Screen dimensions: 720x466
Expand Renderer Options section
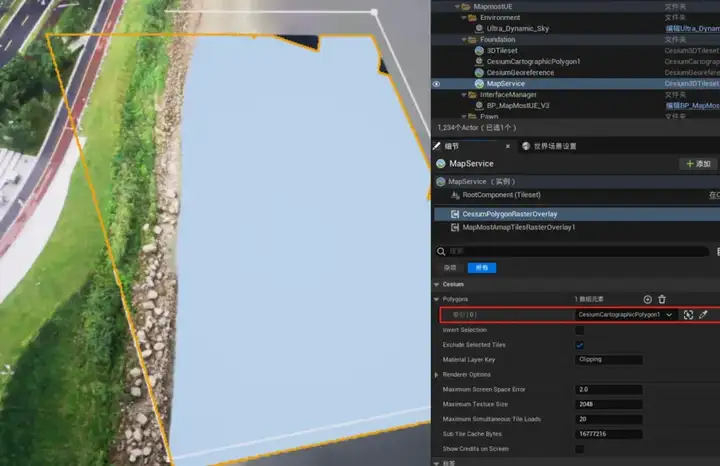[436, 375]
